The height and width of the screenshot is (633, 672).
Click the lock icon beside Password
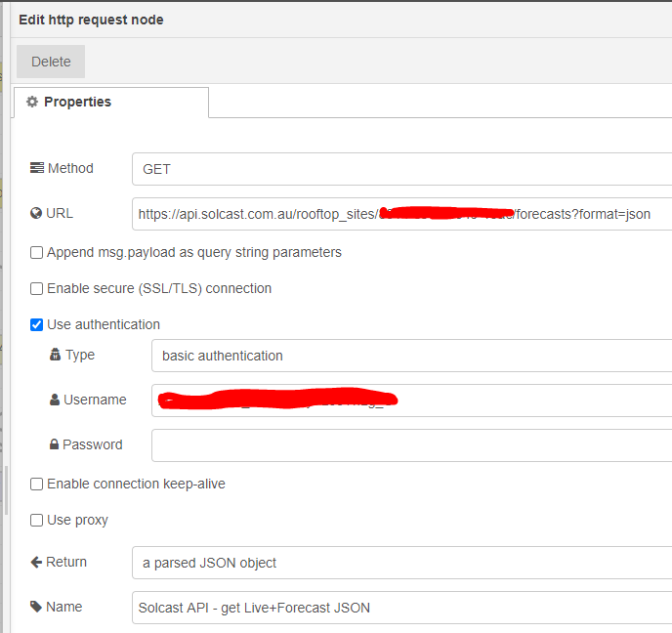pos(55,444)
